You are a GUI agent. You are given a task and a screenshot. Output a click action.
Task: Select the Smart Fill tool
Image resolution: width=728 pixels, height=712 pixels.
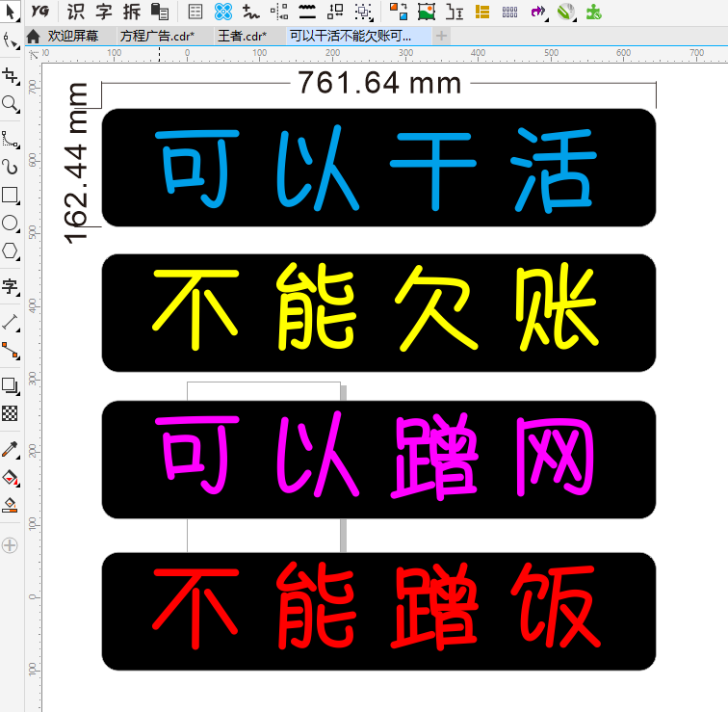tap(10, 505)
